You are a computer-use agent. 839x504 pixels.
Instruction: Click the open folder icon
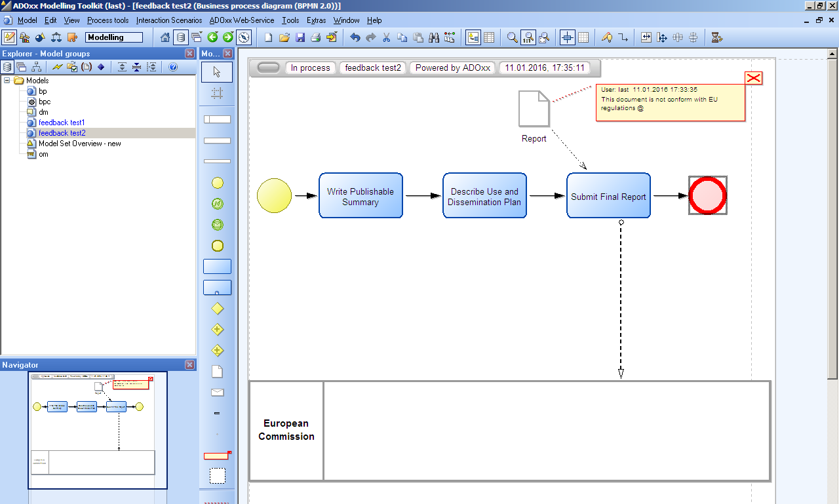[284, 37]
